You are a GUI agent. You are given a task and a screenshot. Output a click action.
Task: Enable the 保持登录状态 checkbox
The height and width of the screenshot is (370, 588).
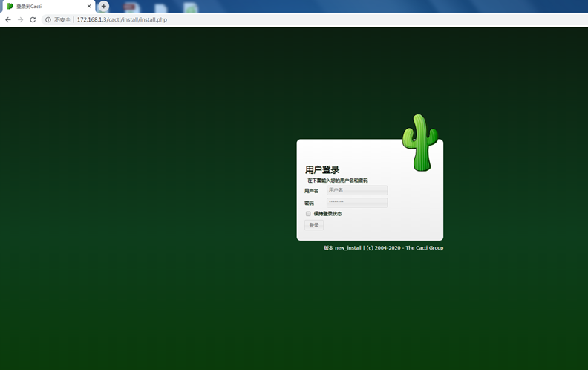pos(308,213)
